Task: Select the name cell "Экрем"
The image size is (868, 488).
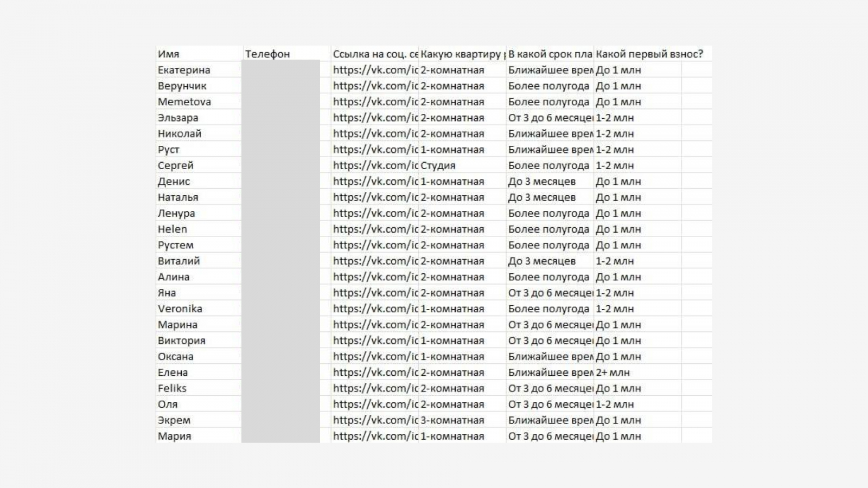Action: [x=174, y=420]
